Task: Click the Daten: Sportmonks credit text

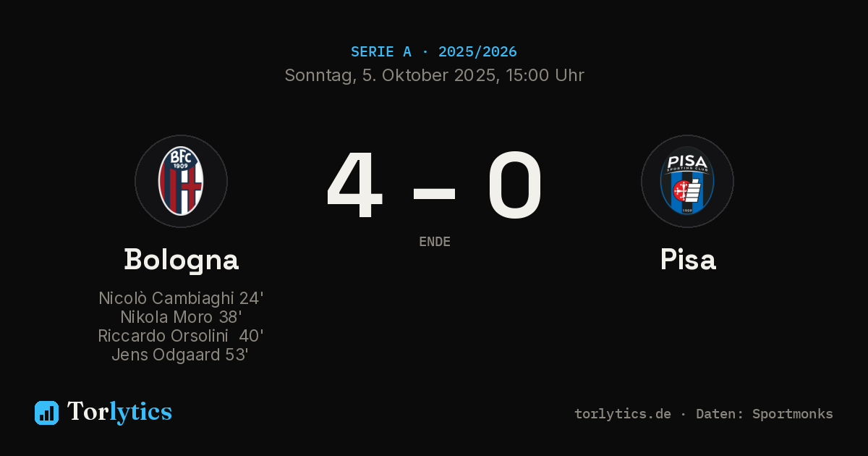Action: (x=765, y=414)
